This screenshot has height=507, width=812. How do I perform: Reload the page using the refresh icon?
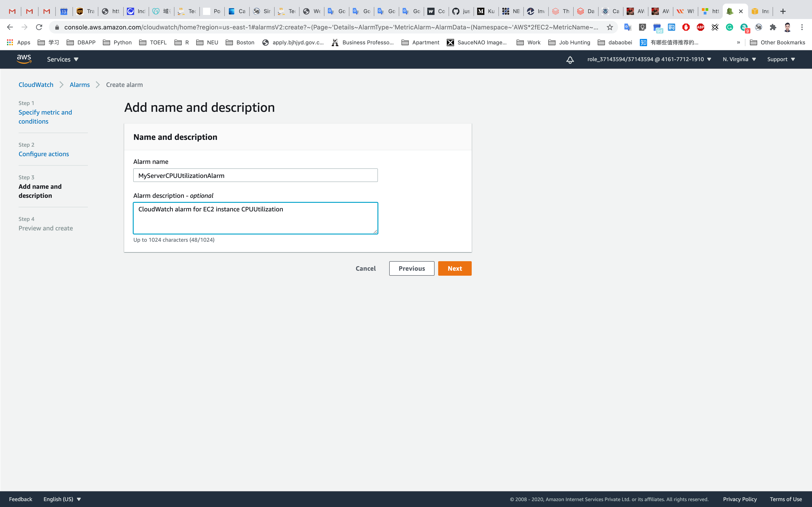(x=39, y=27)
